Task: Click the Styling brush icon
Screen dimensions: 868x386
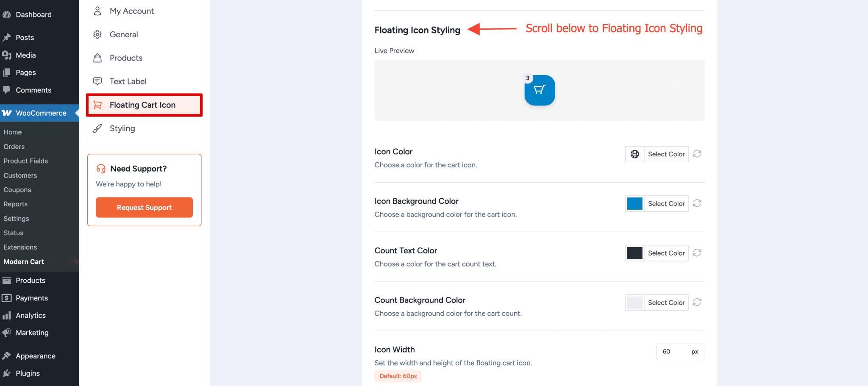Action: click(97, 128)
